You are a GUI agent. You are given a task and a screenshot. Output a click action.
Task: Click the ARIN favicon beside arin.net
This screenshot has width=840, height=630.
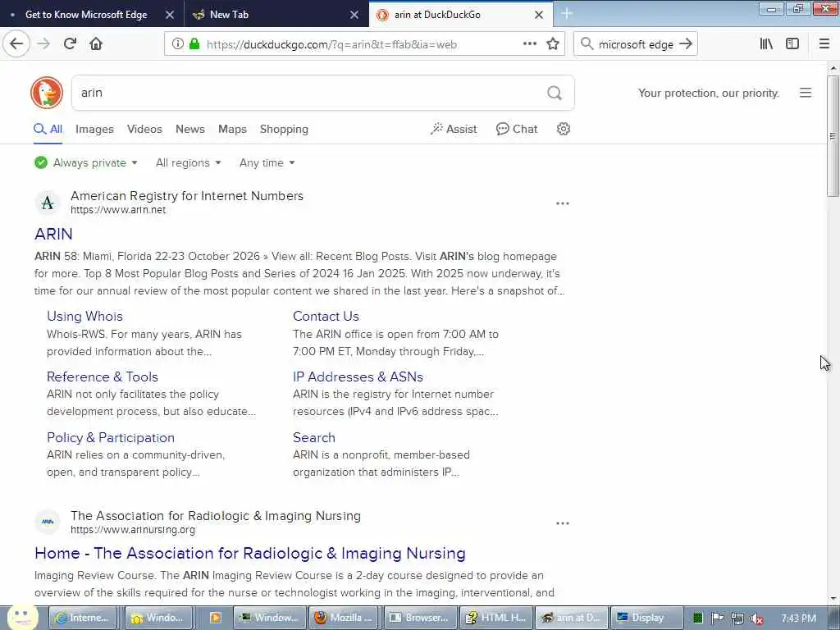48,203
